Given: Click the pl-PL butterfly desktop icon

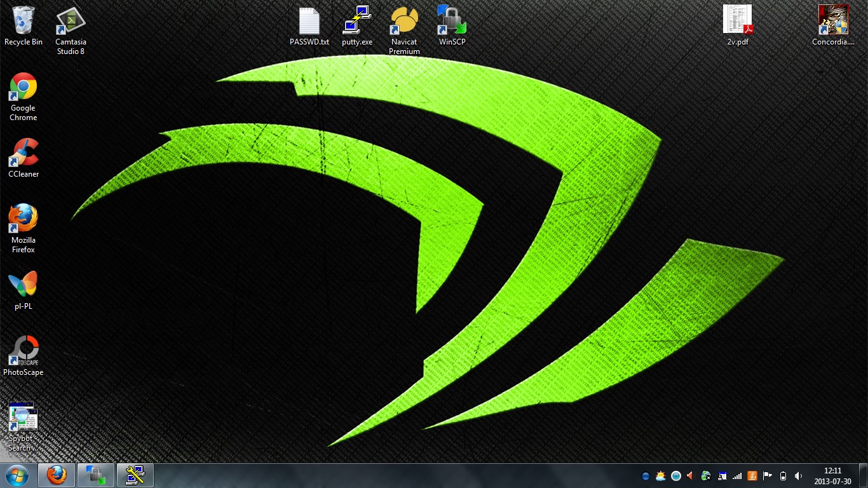Looking at the screenshot, I should pyautogui.click(x=24, y=290).
